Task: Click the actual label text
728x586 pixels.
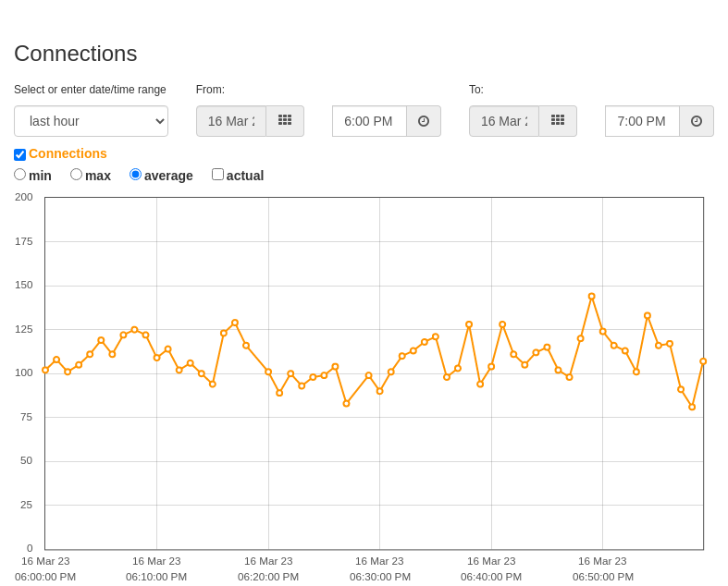Action: [245, 176]
